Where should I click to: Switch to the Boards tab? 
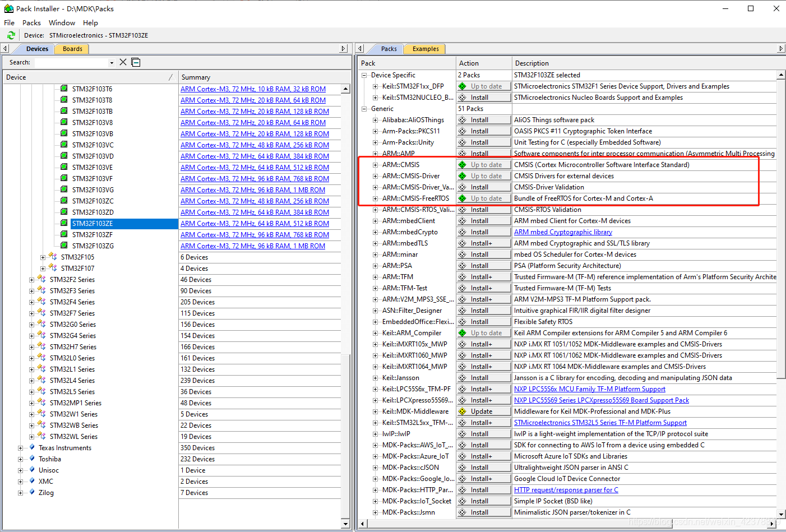(72, 49)
